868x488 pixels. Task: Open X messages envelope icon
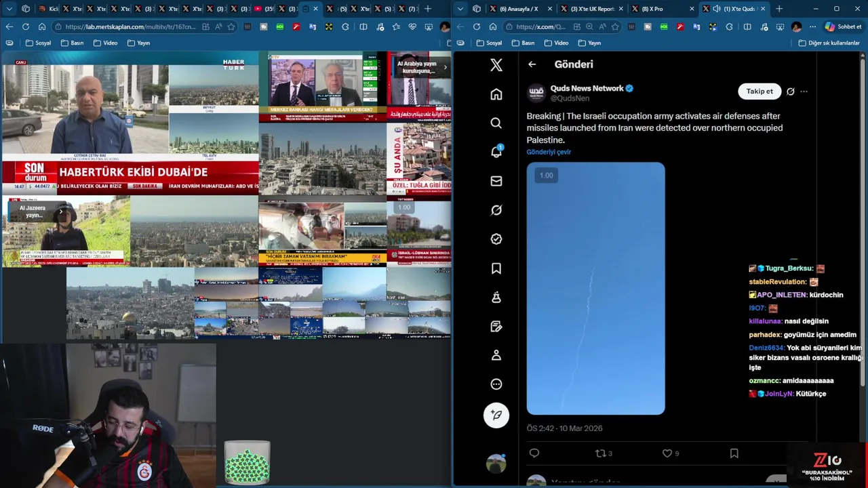[x=496, y=181]
